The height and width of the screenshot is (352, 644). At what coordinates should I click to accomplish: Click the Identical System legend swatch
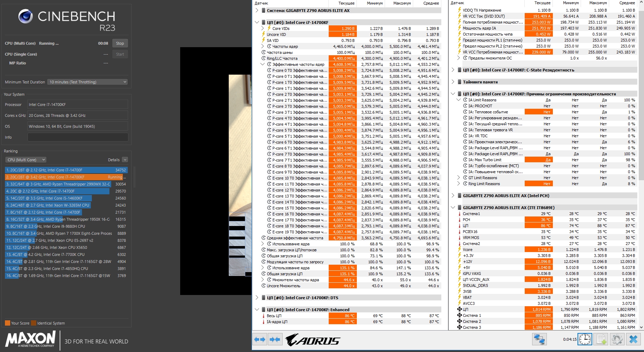[33, 323]
